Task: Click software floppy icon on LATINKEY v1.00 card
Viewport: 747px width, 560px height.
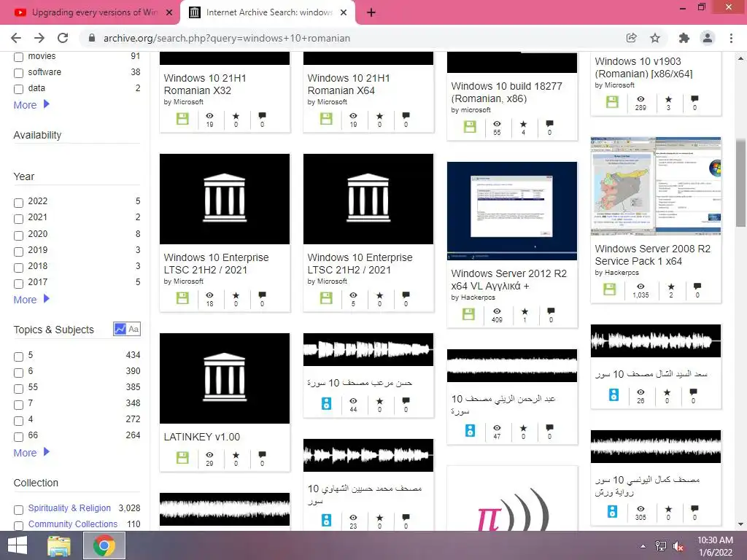Action: click(182, 458)
